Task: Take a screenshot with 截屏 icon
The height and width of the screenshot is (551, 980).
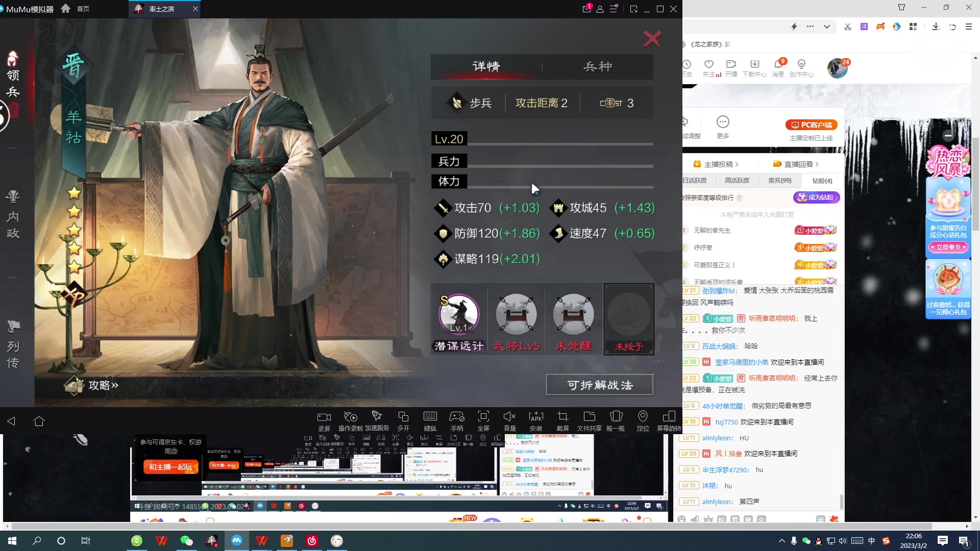Action: tap(562, 417)
